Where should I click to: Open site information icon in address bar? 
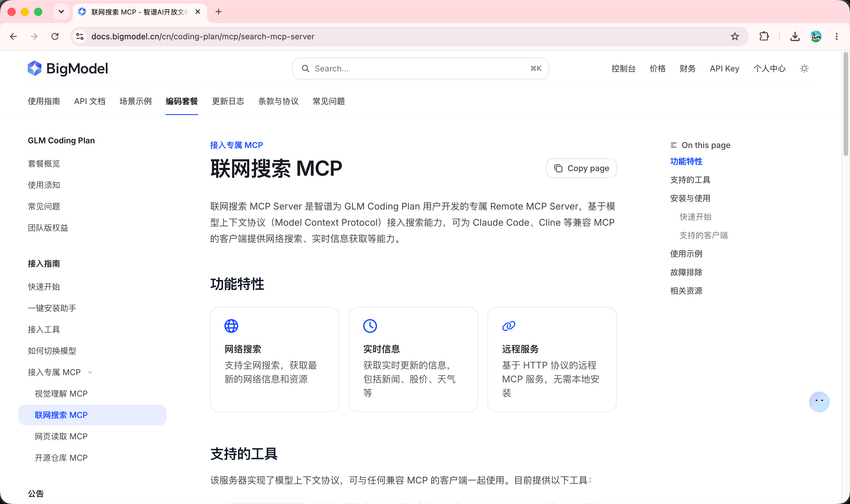(80, 36)
